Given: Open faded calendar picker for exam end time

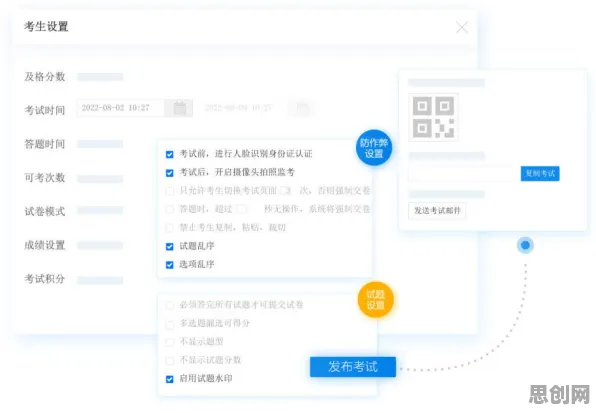Looking at the screenshot, I should pyautogui.click(x=303, y=108).
